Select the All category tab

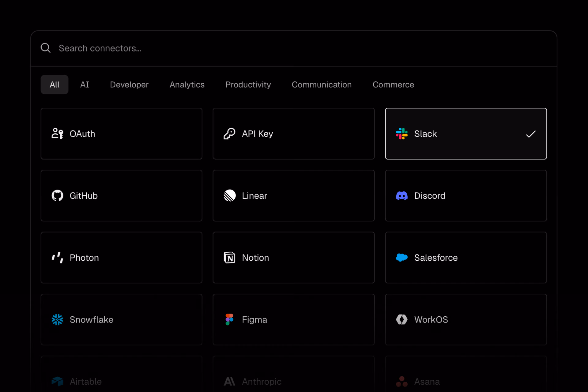[x=55, y=85]
